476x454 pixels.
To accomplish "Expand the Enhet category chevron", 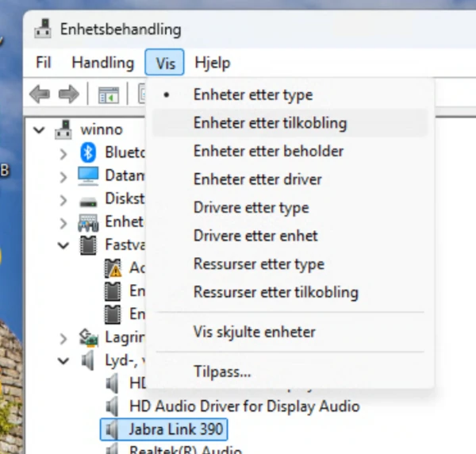I will click(63, 224).
